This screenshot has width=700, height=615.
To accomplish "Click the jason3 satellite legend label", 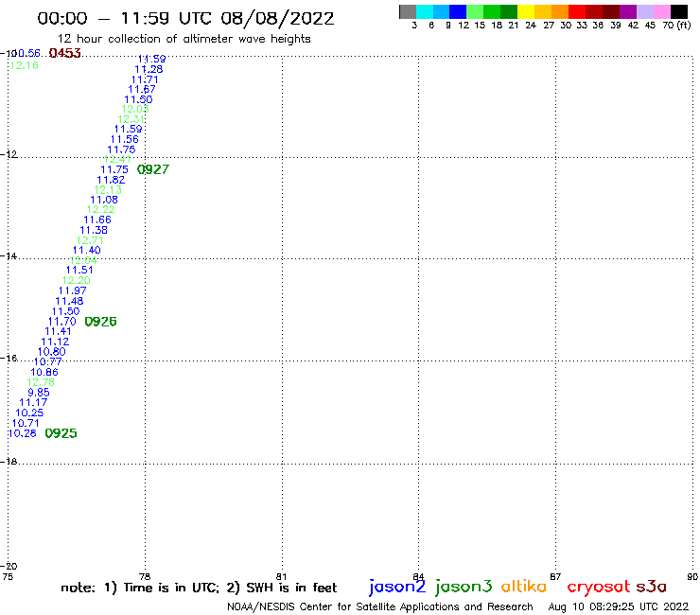I will (464, 587).
